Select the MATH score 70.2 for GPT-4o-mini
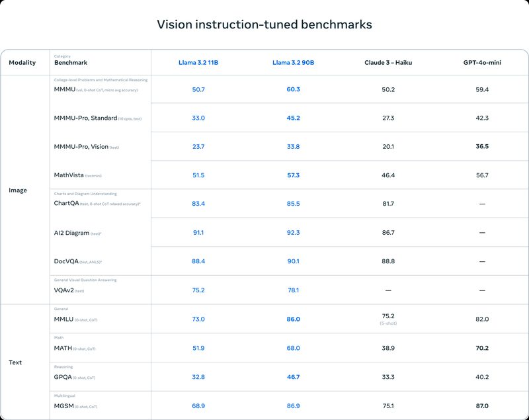The height and width of the screenshot is (420, 529). tap(481, 348)
